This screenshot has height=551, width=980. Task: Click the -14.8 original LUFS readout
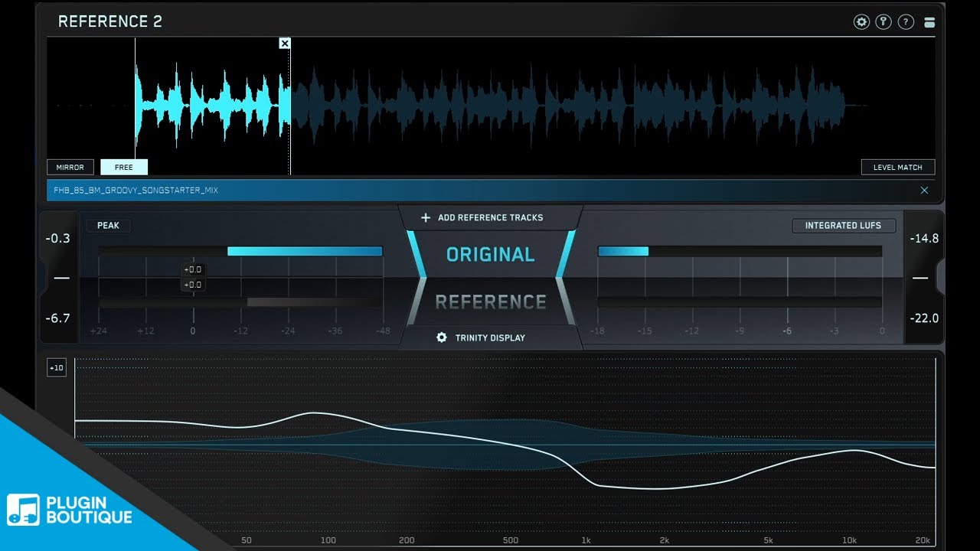coord(924,238)
